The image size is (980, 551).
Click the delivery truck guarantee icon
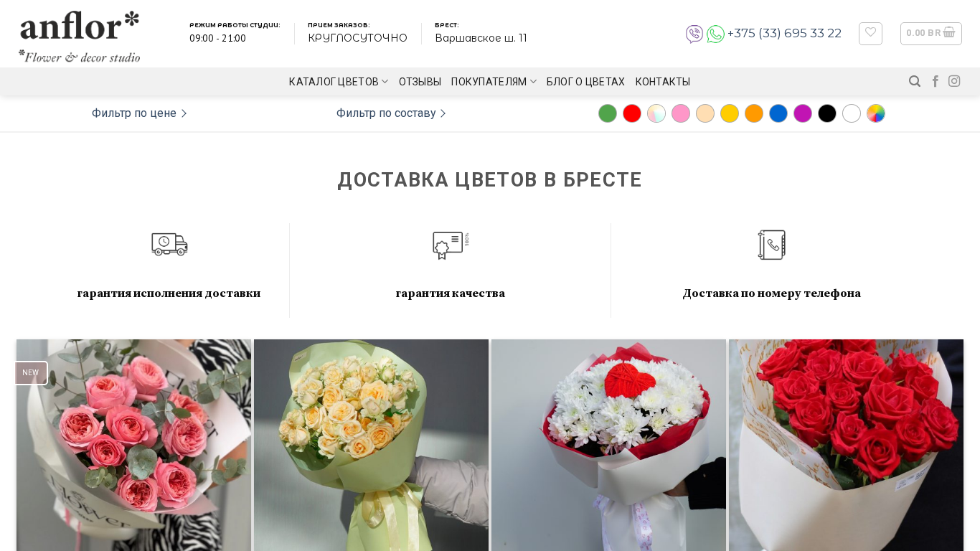pyautogui.click(x=169, y=244)
